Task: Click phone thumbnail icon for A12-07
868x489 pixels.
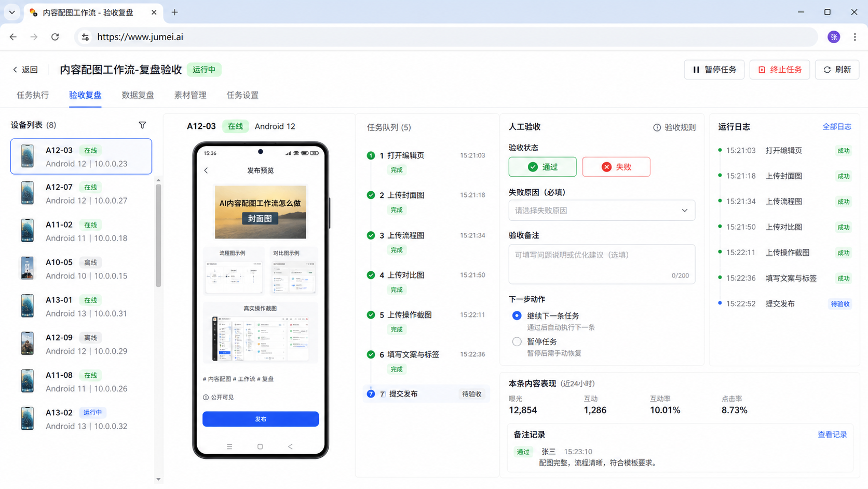Action: (27, 193)
